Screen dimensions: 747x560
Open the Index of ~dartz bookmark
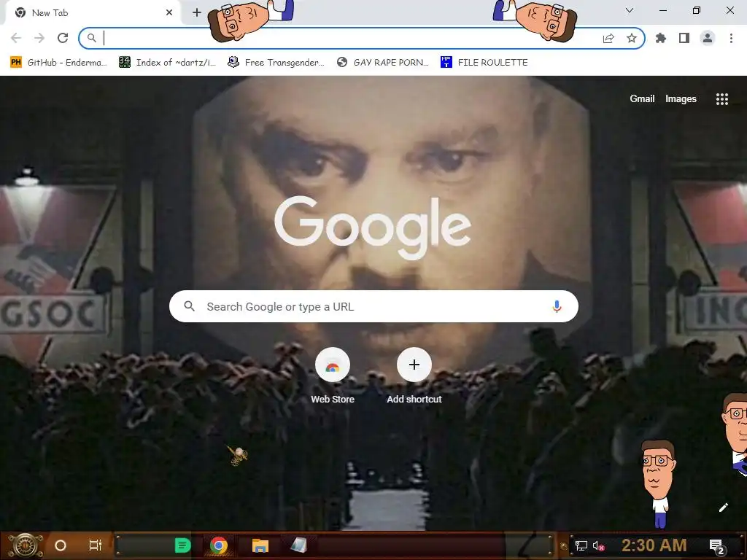167,63
